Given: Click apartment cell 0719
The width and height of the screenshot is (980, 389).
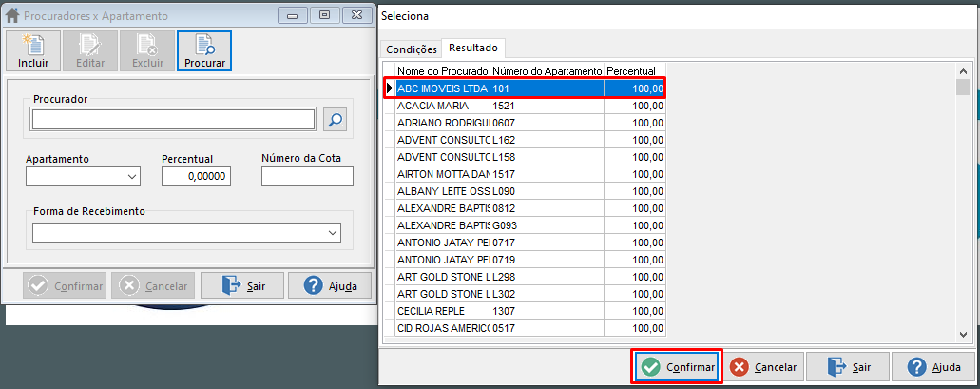Looking at the screenshot, I should (x=547, y=259).
